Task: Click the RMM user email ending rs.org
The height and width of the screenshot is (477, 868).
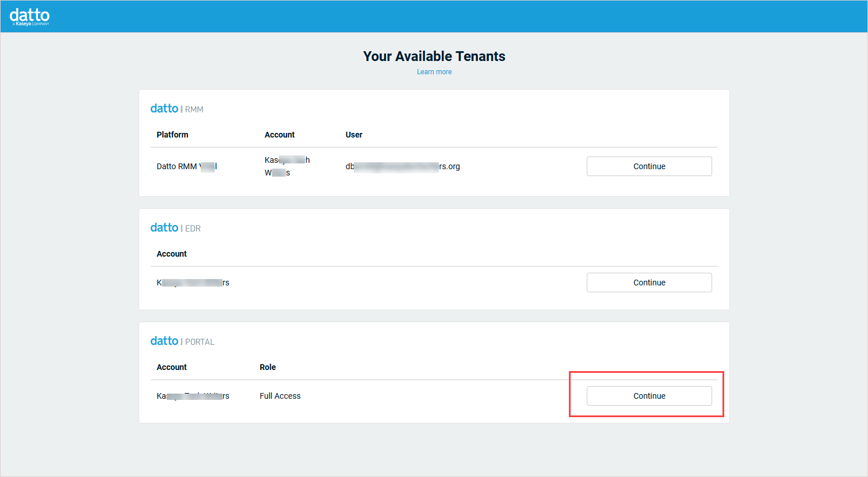Action: (x=403, y=166)
